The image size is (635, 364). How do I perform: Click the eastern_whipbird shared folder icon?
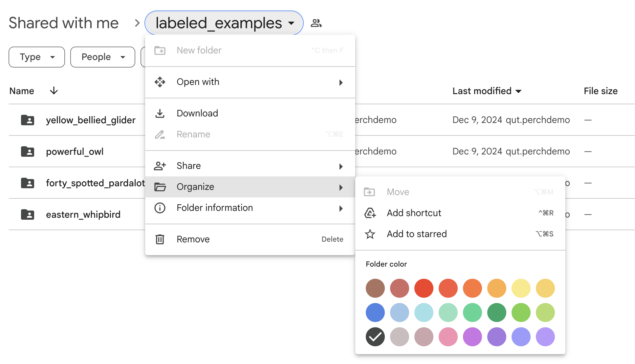tap(28, 214)
